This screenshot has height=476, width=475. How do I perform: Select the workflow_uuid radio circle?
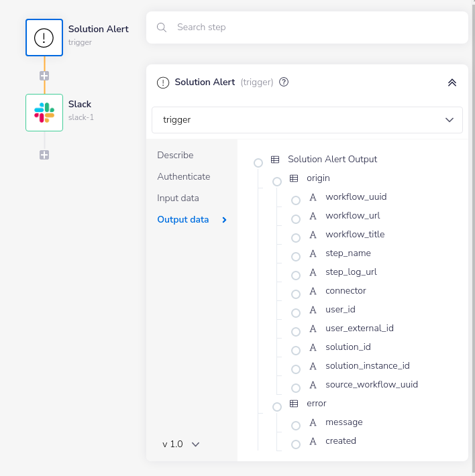296,200
